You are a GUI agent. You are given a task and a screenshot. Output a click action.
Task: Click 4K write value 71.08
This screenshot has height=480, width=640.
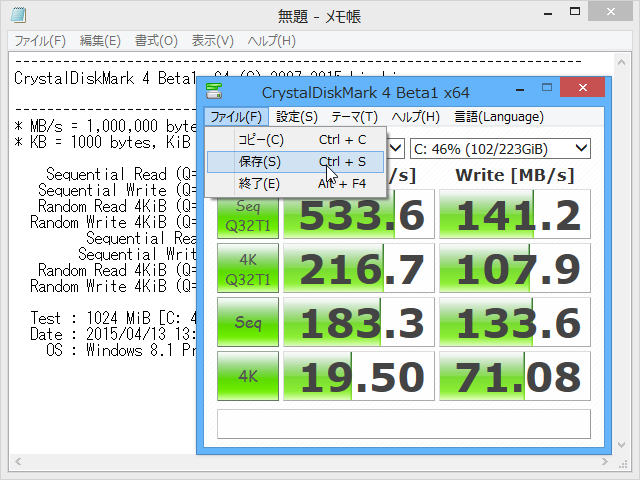click(515, 376)
